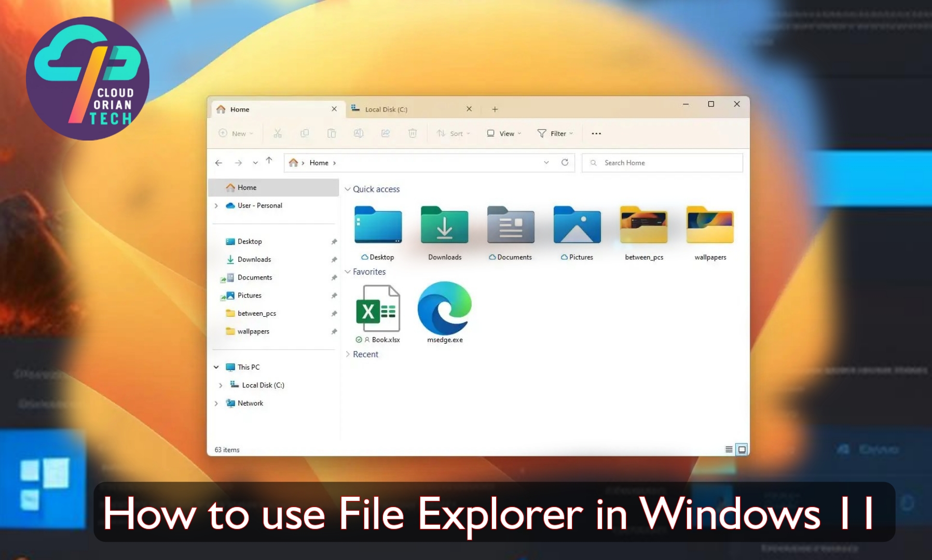Select the Cut icon in the toolbar
Viewport: 932px width, 560px height.
[278, 133]
